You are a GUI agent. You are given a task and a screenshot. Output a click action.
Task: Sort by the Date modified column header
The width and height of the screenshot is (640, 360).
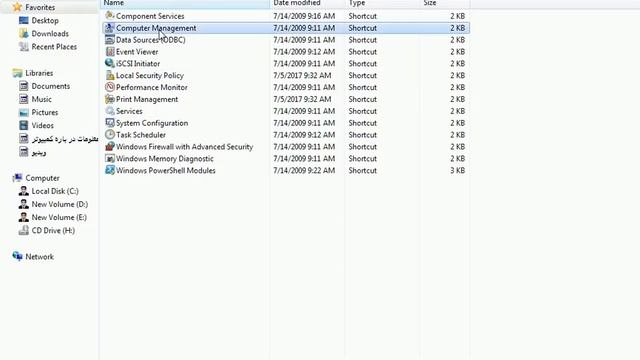click(x=308, y=3)
